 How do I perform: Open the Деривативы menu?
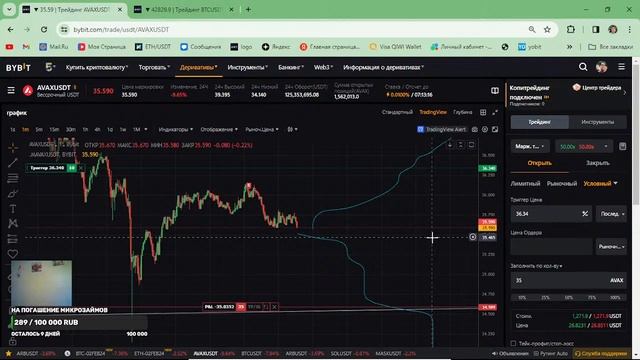(x=198, y=67)
